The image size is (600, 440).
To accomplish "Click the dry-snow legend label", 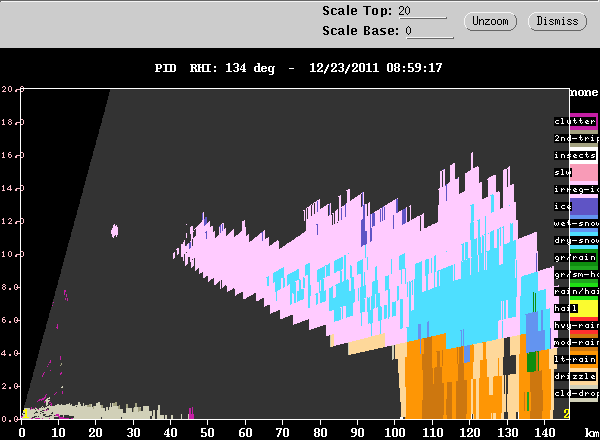I will [x=576, y=240].
